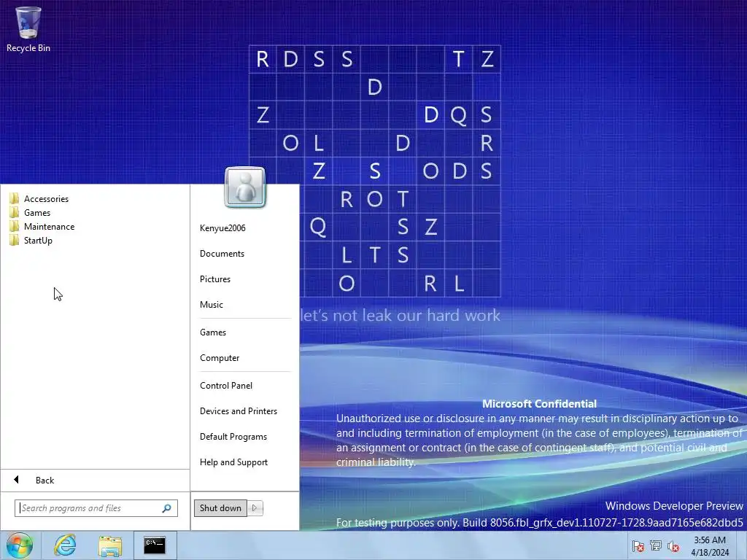Viewport: 747px width, 560px height.
Task: Open Music from the Start menu
Action: 212,305
